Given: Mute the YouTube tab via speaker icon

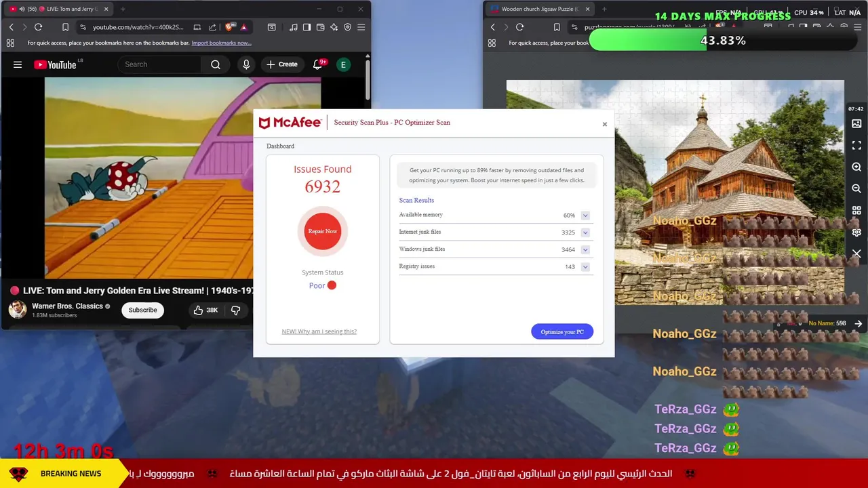Looking at the screenshot, I should coord(22,9).
